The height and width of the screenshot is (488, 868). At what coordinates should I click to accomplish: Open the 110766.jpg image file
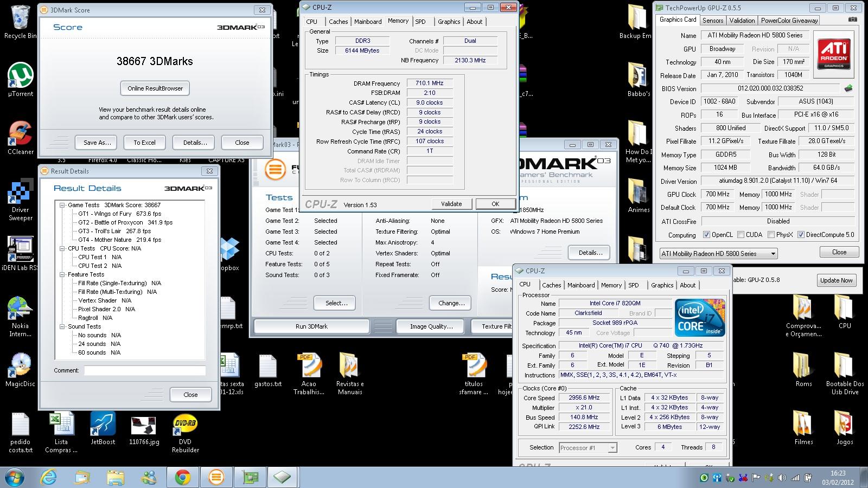pyautogui.click(x=144, y=428)
